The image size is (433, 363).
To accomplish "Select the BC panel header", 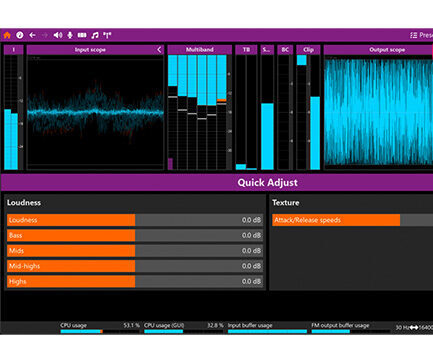I will pos(285,50).
